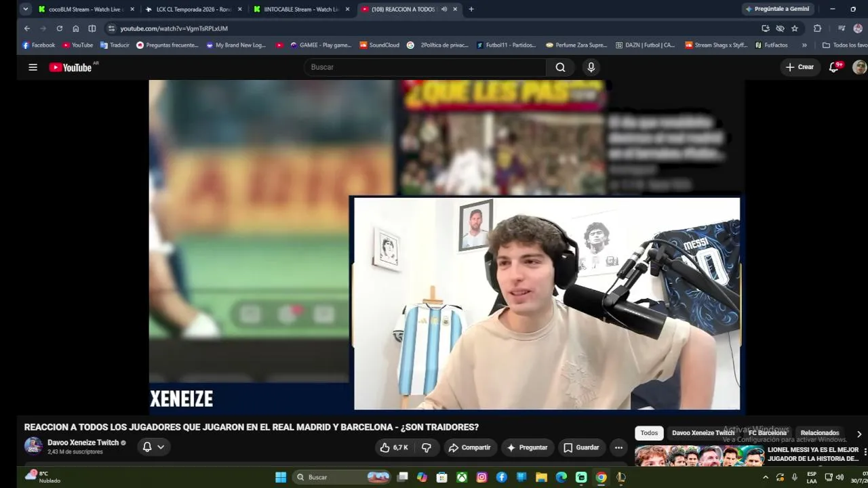The width and height of the screenshot is (868, 488).
Task: Open the YouTube account avatar menu
Action: [859, 67]
